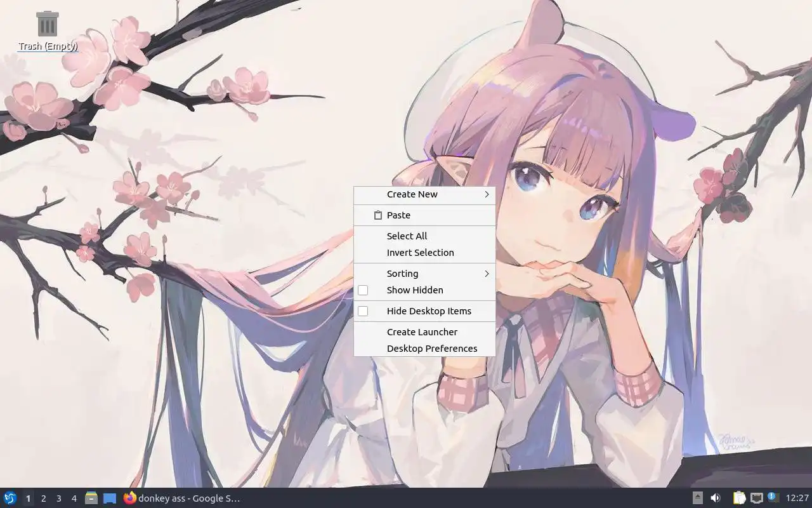Open the wired network tray icon
The width and height of the screenshot is (812, 508).
coord(756,498)
